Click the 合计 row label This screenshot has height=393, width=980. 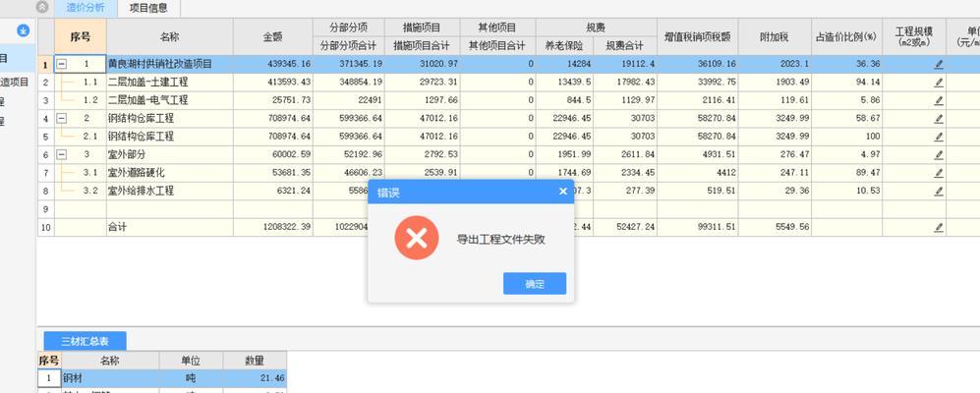point(117,227)
